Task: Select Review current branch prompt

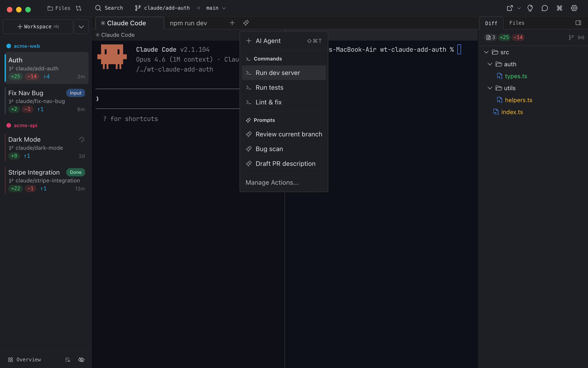Action: [x=284, y=134]
